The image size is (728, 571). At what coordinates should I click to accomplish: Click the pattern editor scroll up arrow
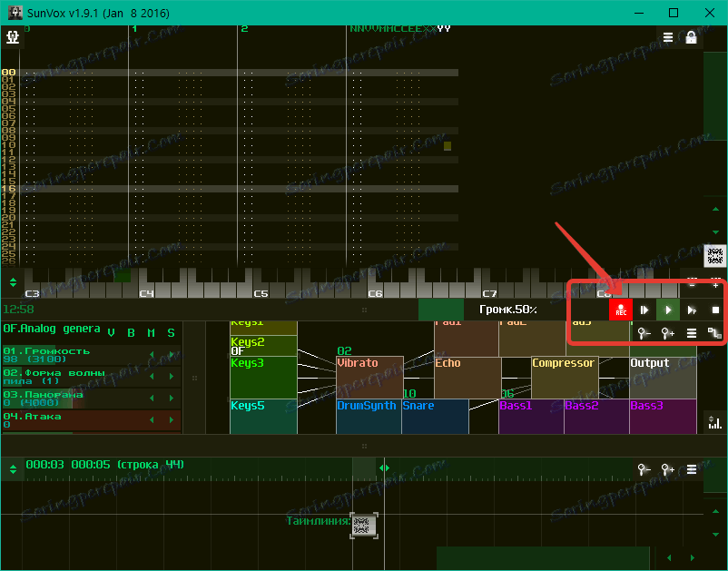click(x=715, y=210)
